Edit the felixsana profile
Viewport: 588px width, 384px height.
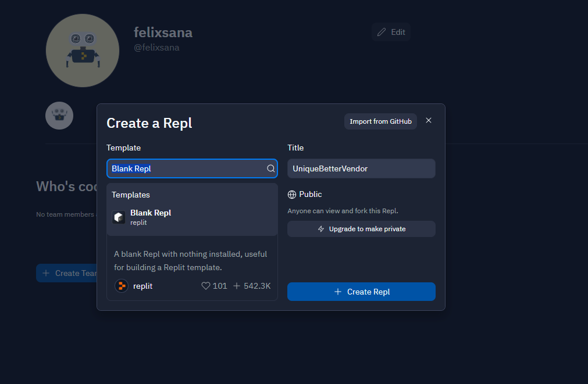(391, 32)
